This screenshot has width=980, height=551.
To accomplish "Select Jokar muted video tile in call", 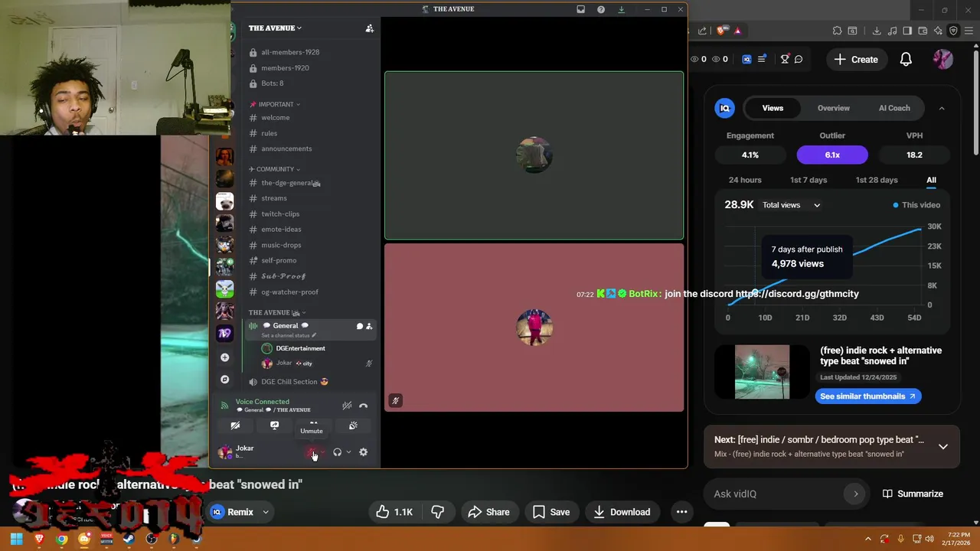I will tap(534, 328).
